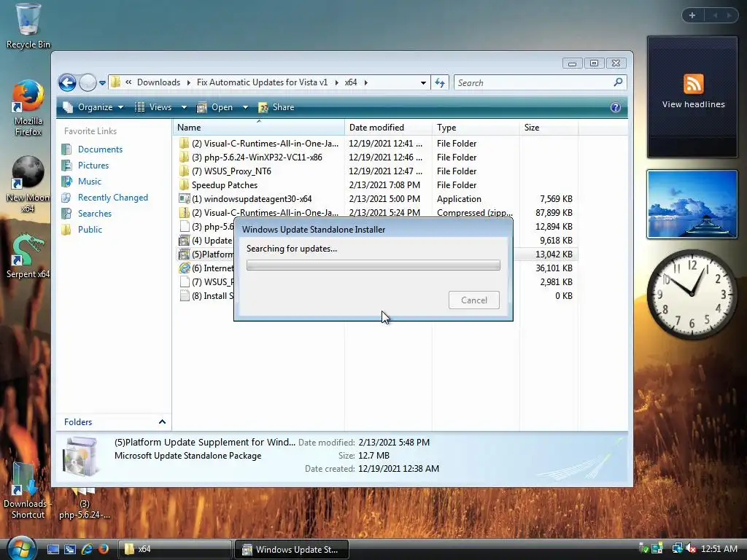
Task: Switch to Windows Update St... taskbar button
Action: [292, 549]
